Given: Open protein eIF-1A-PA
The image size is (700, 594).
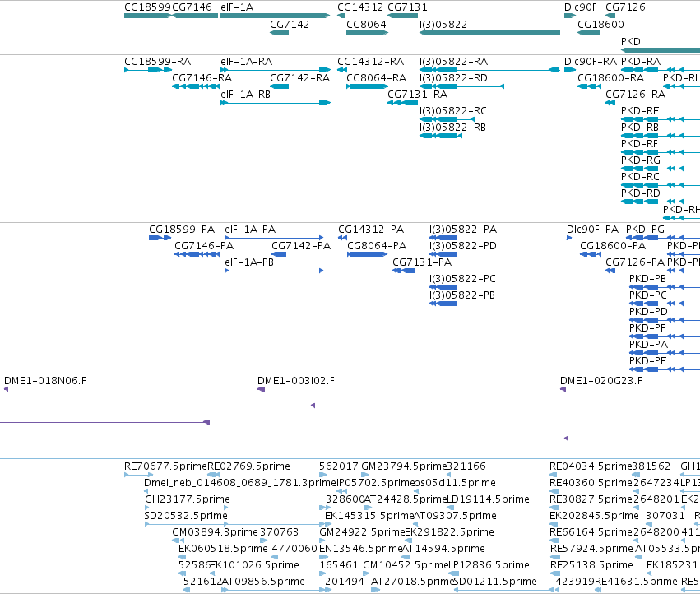Looking at the screenshot, I should click(x=250, y=230).
